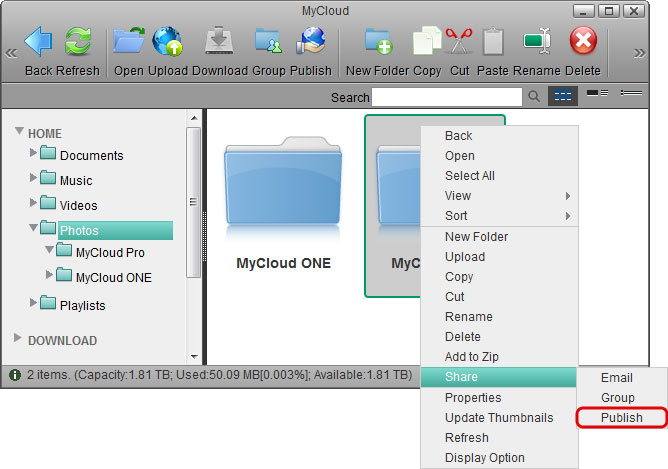Click the Back arrow toolbar icon
Screen dimensions: 668x469
38,43
